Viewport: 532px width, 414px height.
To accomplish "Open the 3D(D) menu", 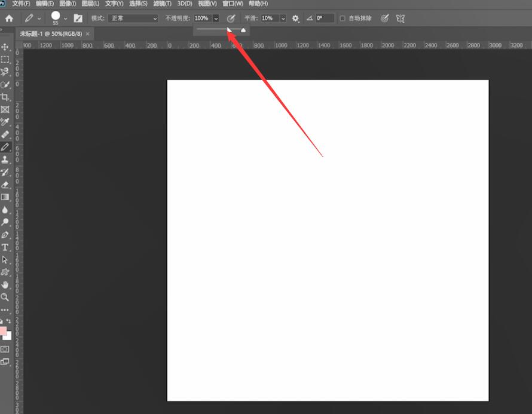I will click(x=185, y=4).
